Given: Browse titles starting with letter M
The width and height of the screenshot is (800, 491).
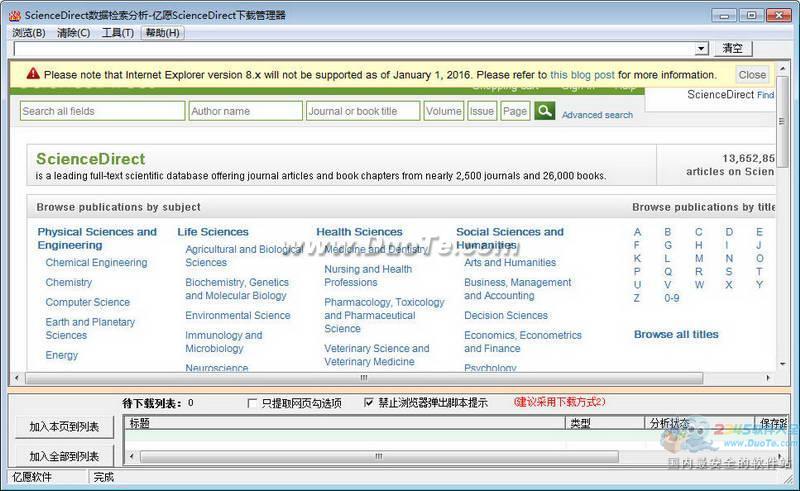Looking at the screenshot, I should [699, 258].
